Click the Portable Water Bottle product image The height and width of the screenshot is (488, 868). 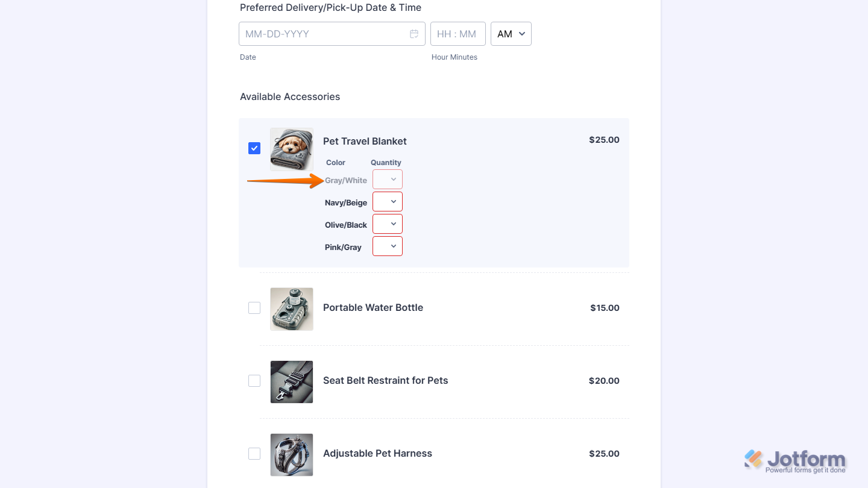pyautogui.click(x=292, y=308)
